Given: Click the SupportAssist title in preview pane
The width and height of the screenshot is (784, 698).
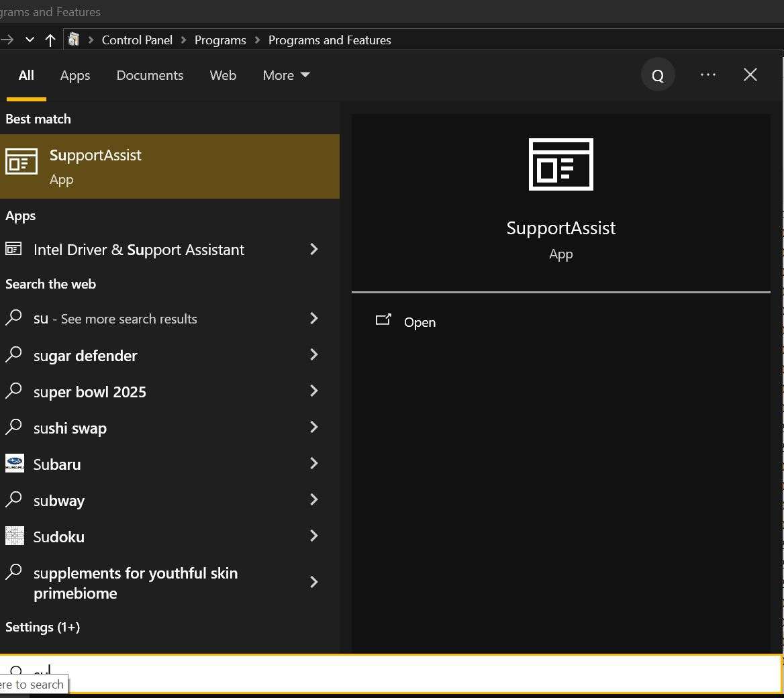Looking at the screenshot, I should [x=561, y=228].
